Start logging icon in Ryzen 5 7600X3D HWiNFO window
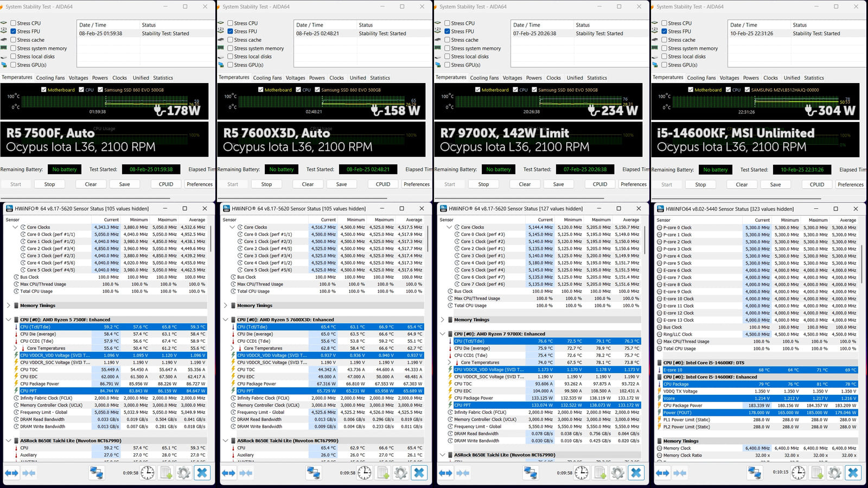868x488 pixels. 383,473
